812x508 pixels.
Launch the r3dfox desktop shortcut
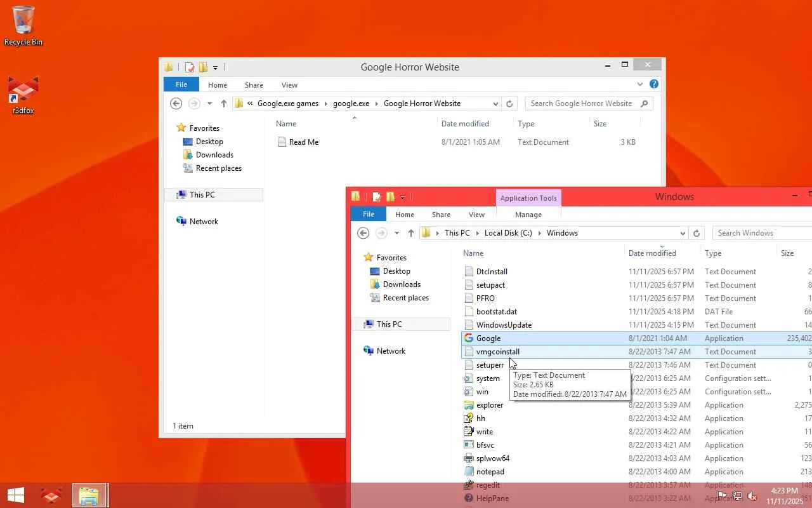coord(23,95)
